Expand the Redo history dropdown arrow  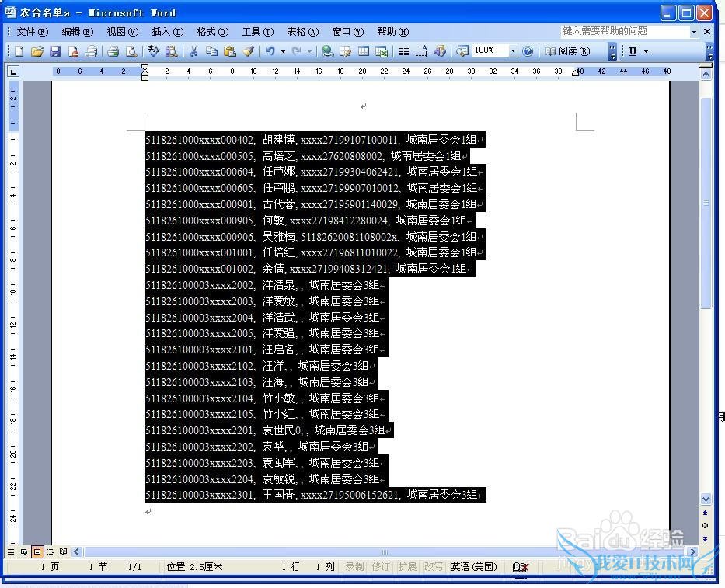pos(309,51)
